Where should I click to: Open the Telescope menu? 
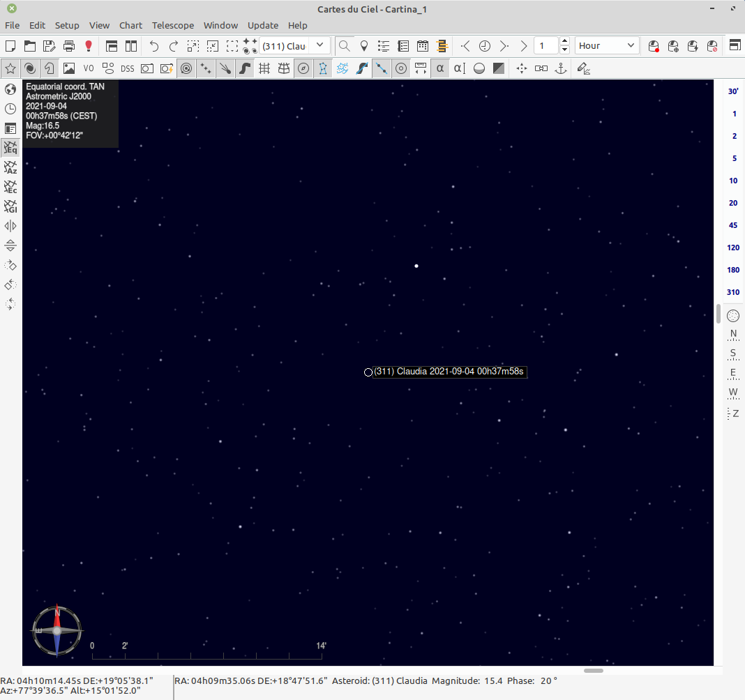(173, 25)
